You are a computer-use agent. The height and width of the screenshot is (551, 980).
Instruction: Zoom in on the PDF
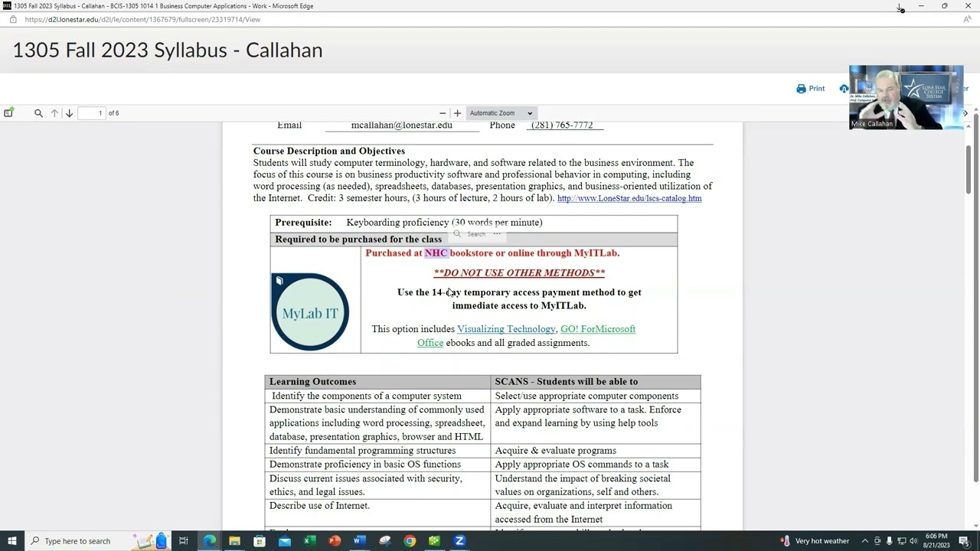click(x=457, y=113)
